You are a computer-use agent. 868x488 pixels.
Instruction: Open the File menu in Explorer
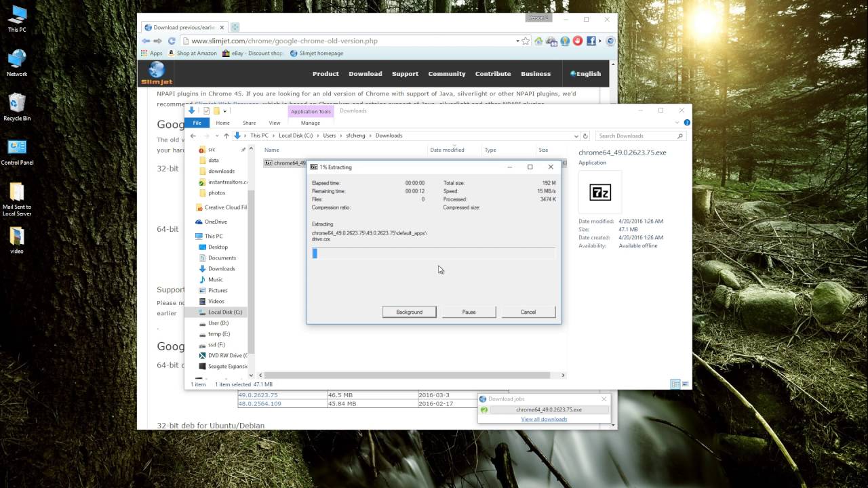coord(197,123)
